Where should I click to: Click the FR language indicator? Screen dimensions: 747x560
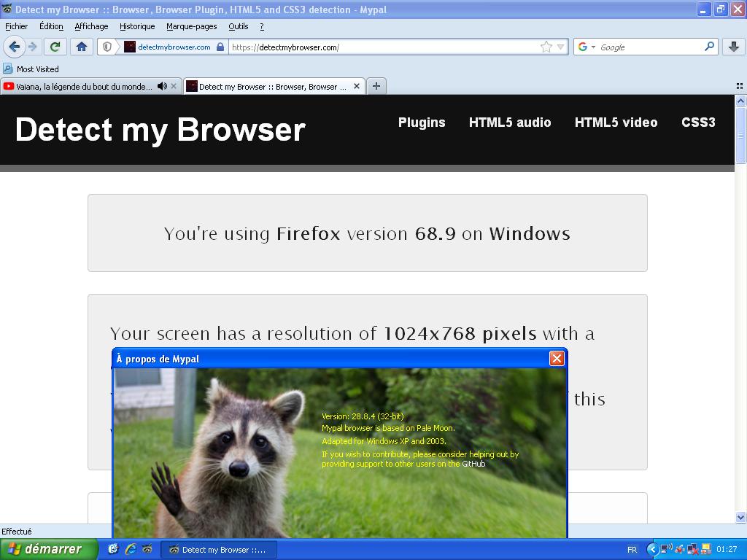tap(632, 550)
